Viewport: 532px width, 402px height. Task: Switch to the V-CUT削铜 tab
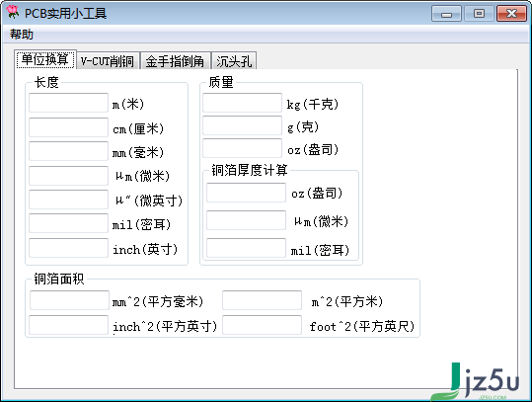[108, 61]
